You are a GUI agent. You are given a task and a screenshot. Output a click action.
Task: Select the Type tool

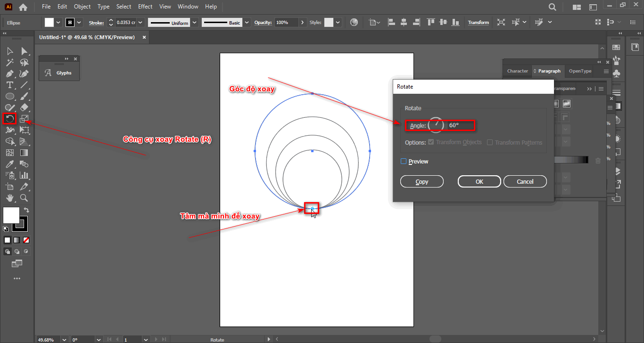pos(9,85)
